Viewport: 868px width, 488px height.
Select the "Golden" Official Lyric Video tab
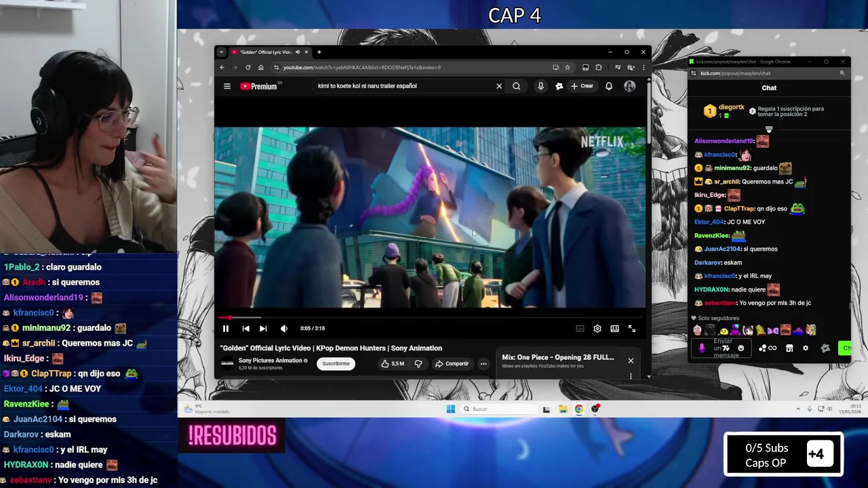click(265, 52)
